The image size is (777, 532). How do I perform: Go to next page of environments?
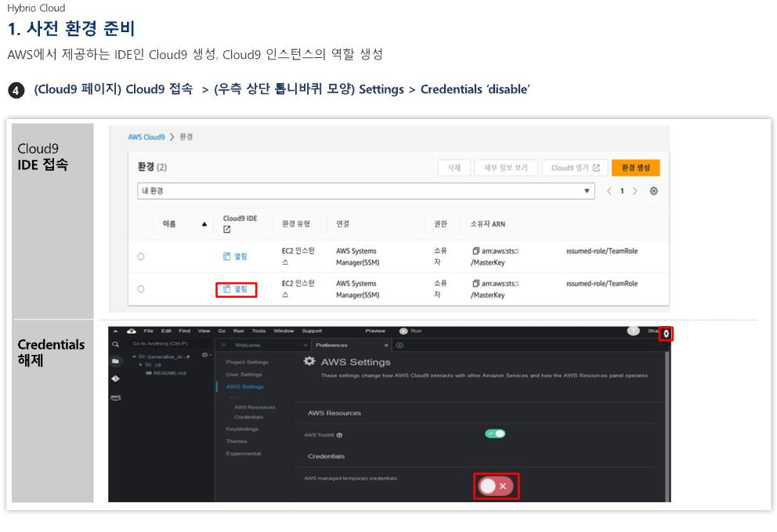tap(634, 191)
